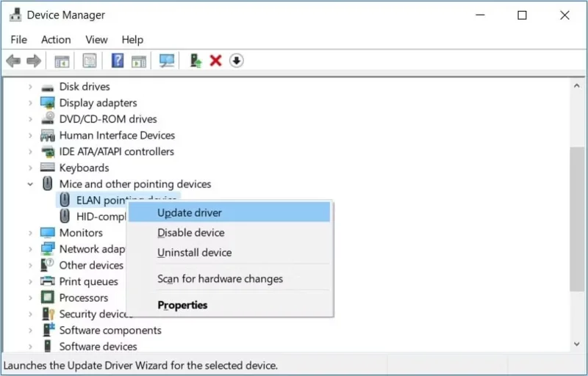The image size is (588, 376).
Task: Click the Mice and other pointing devices icon
Action: [47, 184]
